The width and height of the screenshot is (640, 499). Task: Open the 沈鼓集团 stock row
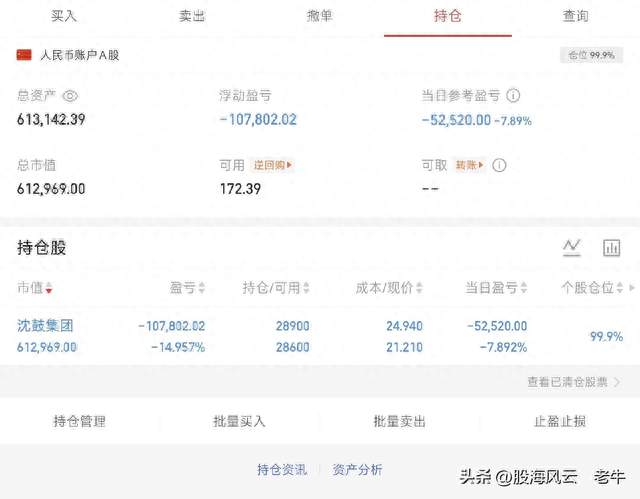320,336
